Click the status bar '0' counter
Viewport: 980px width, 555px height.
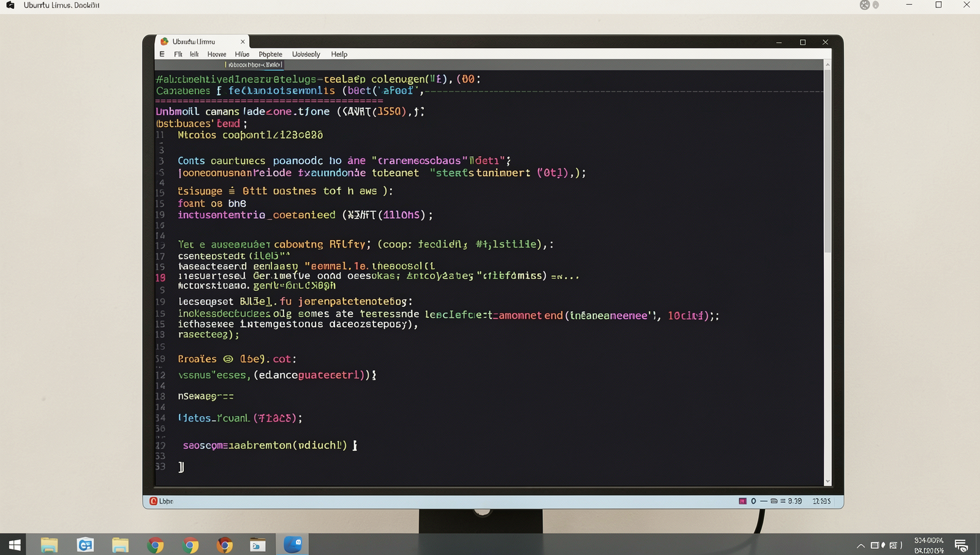753,501
